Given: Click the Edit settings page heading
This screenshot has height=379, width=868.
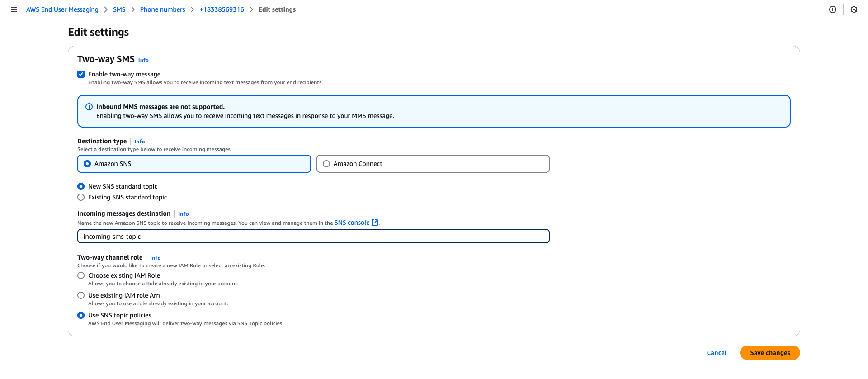Looking at the screenshot, I should point(99,32).
